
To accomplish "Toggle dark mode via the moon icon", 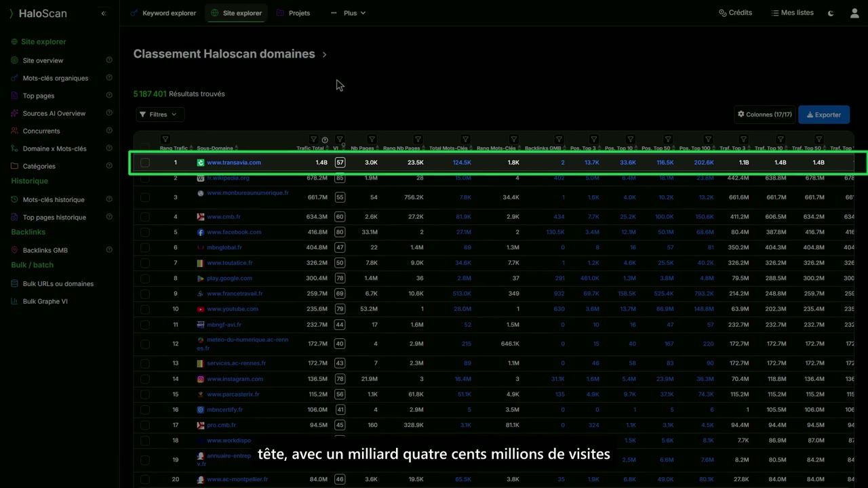I will pyautogui.click(x=831, y=13).
